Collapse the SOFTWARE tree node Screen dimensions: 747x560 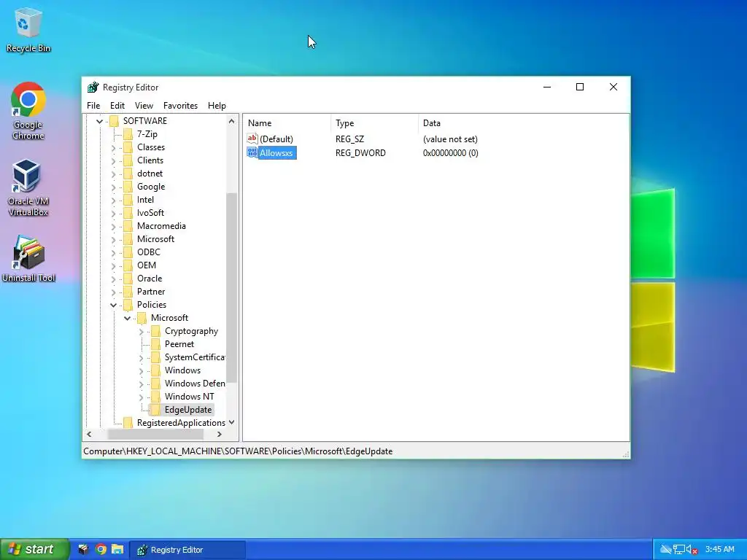99,122
